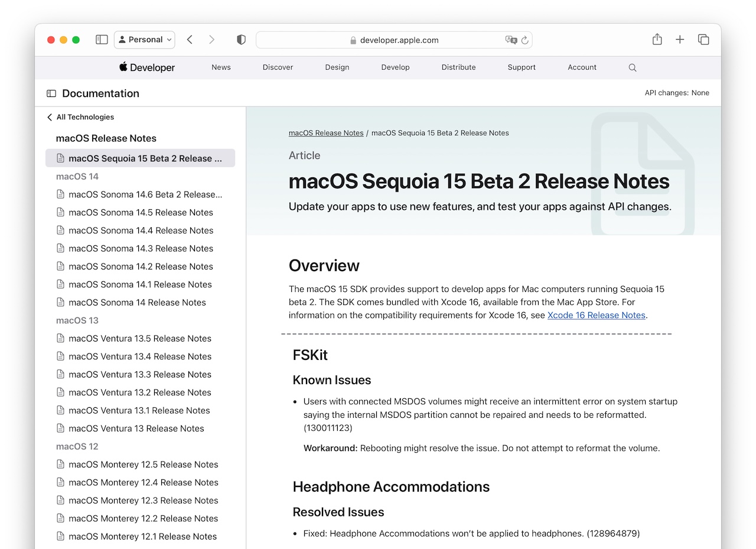Click the macOS 12 section label

coord(77,447)
